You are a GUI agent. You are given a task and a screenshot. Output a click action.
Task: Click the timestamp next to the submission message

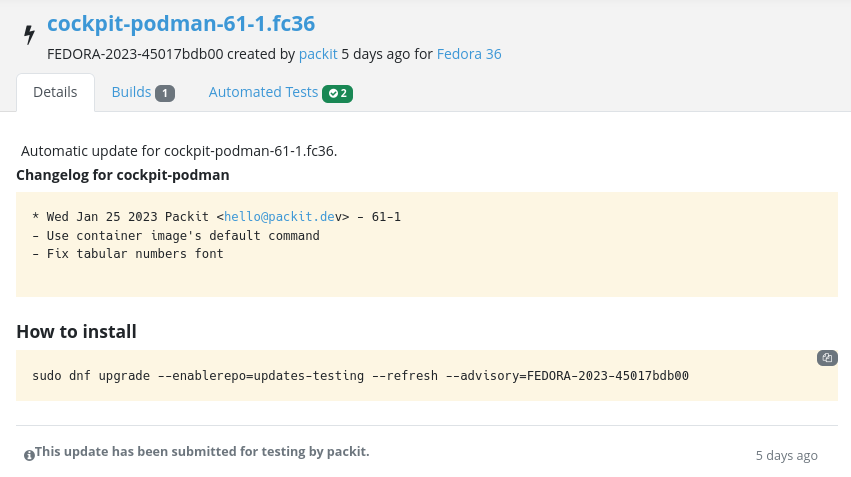pyautogui.click(x=786, y=455)
